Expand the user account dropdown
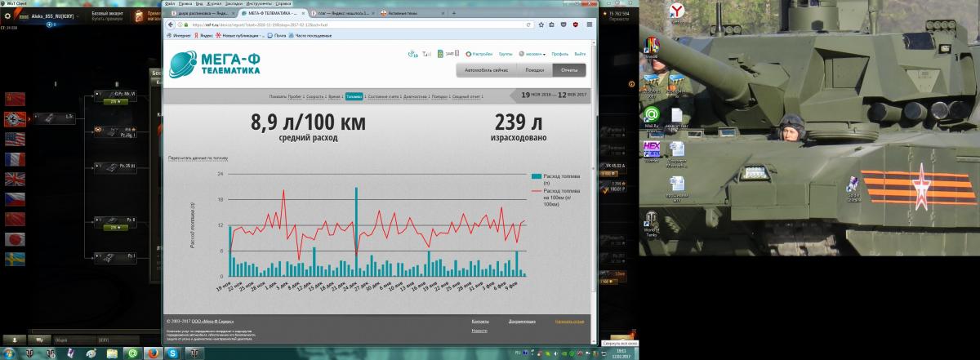 (x=533, y=54)
